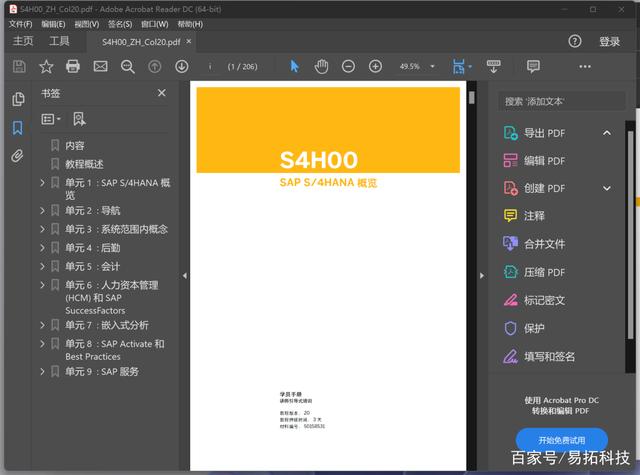
Task: Open more tools ellipsis menu
Action: point(585,67)
